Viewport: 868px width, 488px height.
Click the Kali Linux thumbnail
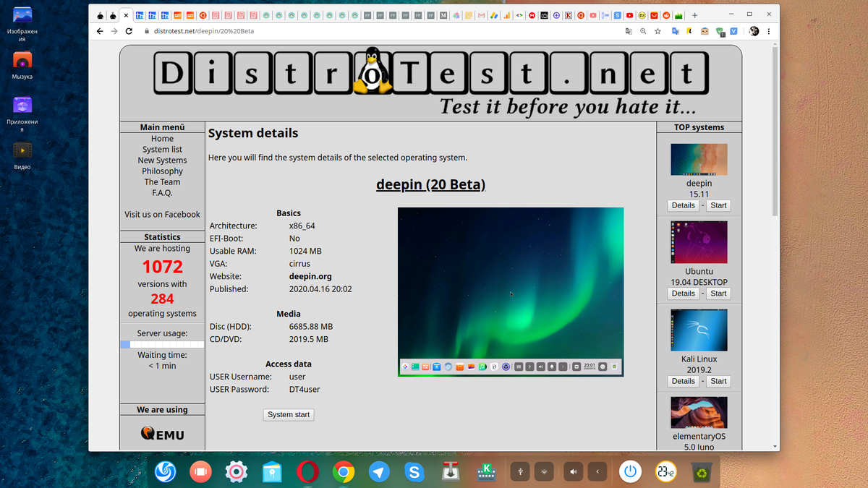699,330
